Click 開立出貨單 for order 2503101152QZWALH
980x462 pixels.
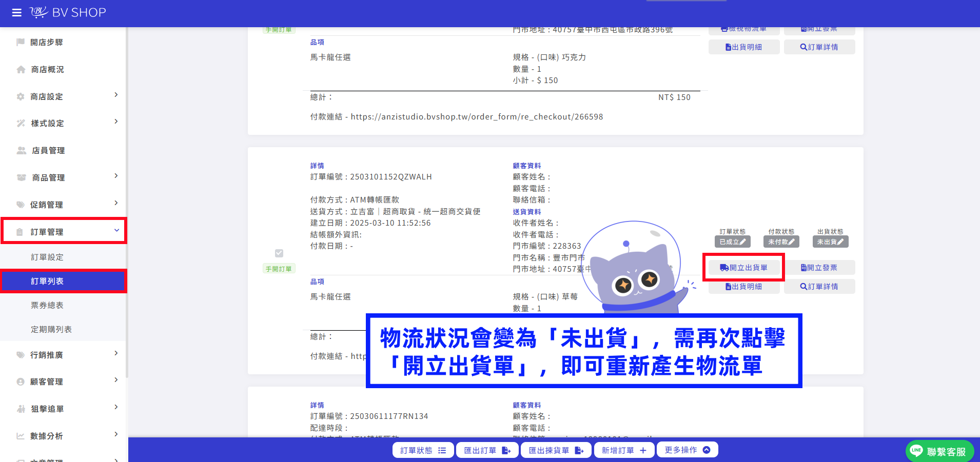pos(744,268)
